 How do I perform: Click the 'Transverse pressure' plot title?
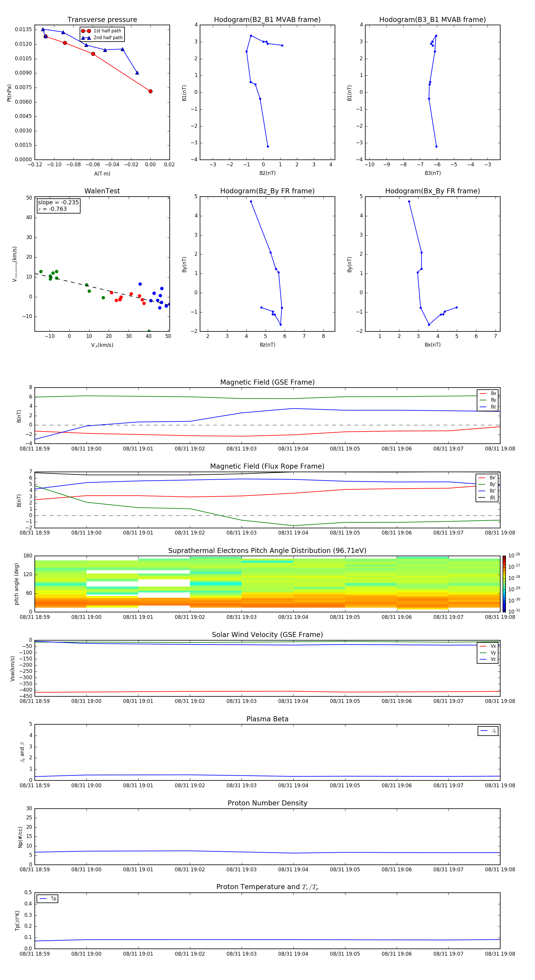(x=102, y=20)
